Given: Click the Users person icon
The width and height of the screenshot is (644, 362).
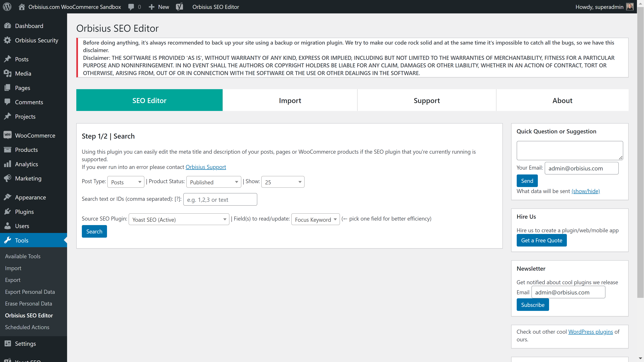Looking at the screenshot, I should click(x=8, y=226).
